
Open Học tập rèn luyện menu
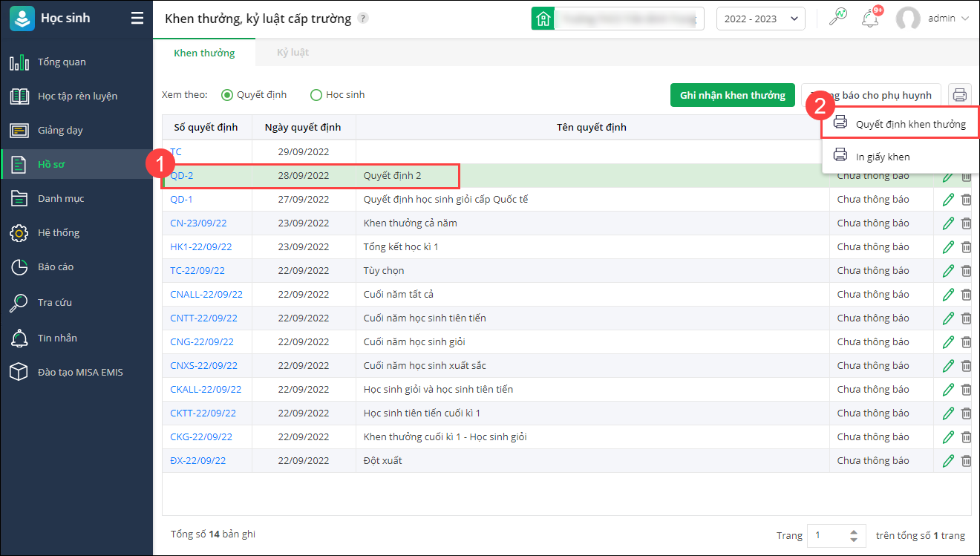(x=76, y=96)
